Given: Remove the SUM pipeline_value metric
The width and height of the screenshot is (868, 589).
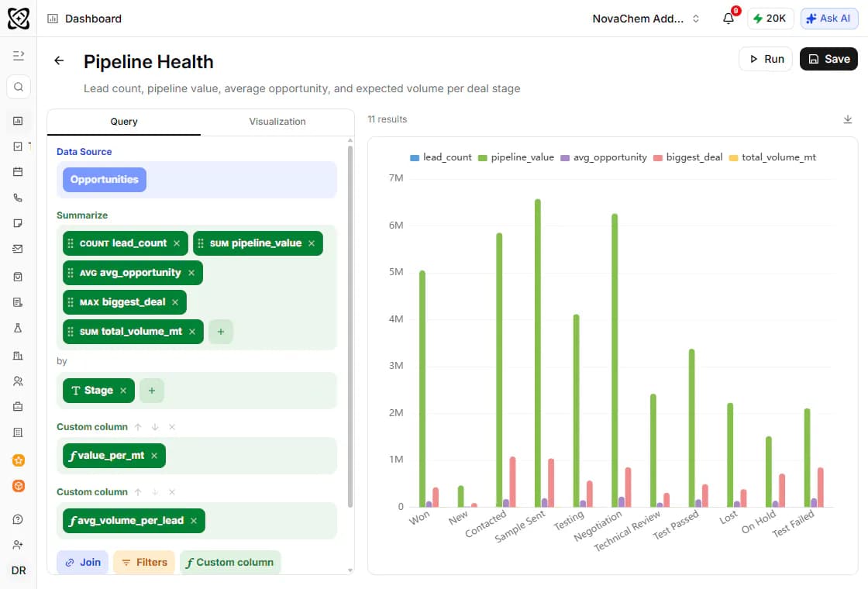Looking at the screenshot, I should click(312, 243).
